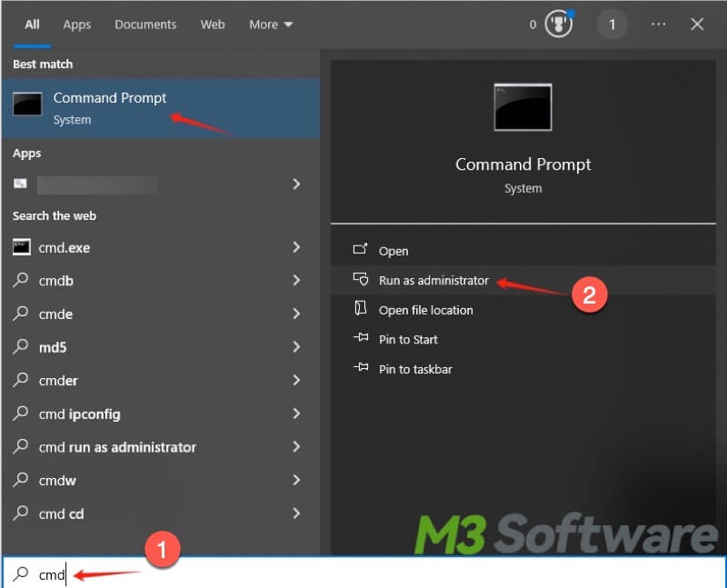
Task: Select Command Prompt best match result
Action: pyautogui.click(x=109, y=107)
